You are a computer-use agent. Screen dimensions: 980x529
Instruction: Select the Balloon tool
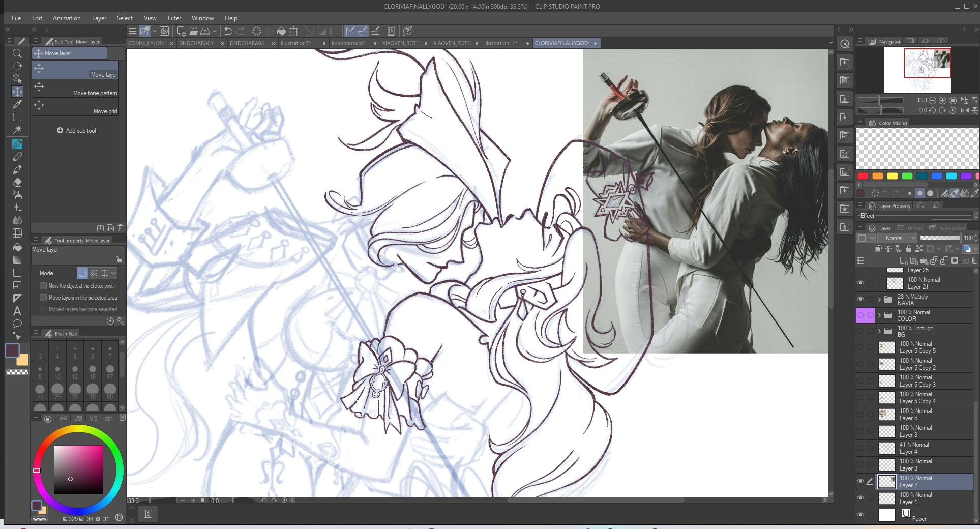coord(17,324)
